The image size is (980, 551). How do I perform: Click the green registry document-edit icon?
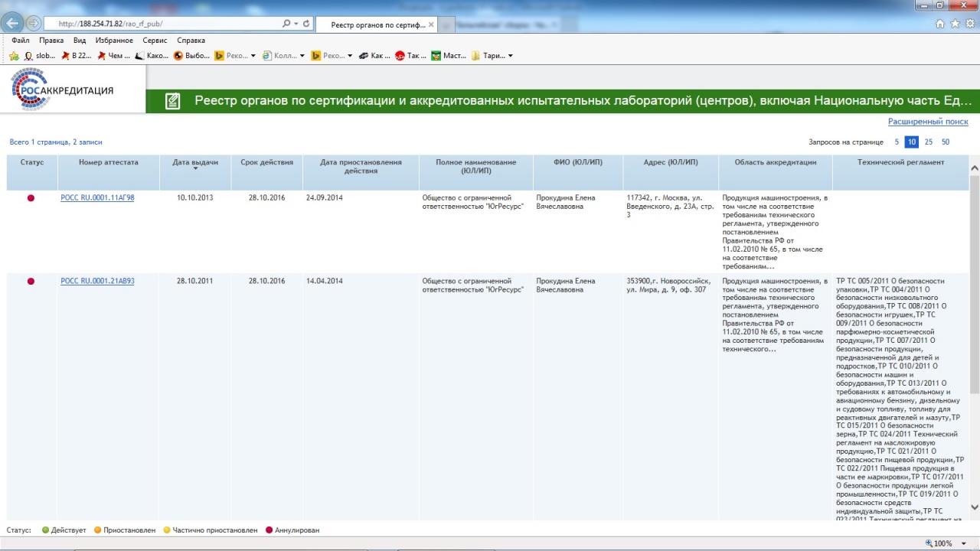(x=173, y=101)
